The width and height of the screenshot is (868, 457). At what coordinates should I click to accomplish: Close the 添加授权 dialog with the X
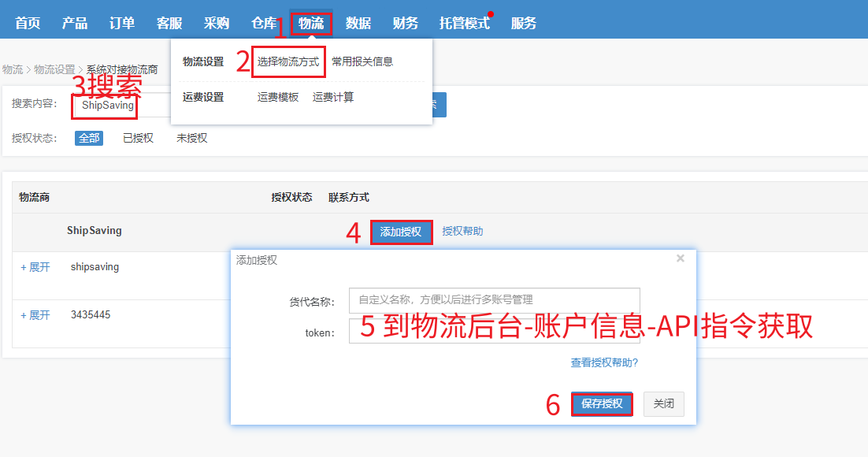(x=681, y=258)
